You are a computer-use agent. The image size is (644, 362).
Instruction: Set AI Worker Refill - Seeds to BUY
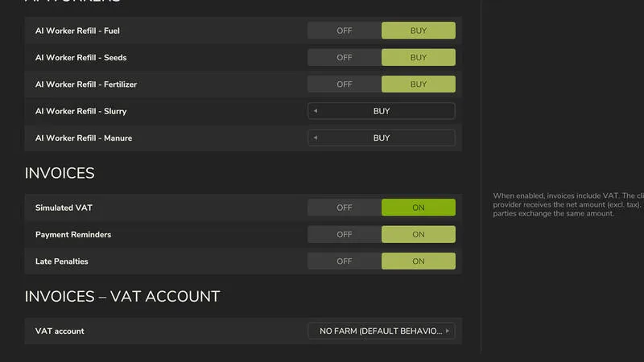pos(418,57)
